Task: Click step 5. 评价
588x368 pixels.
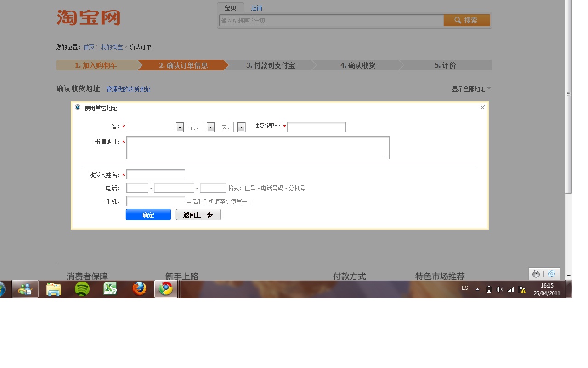Action: pos(445,65)
